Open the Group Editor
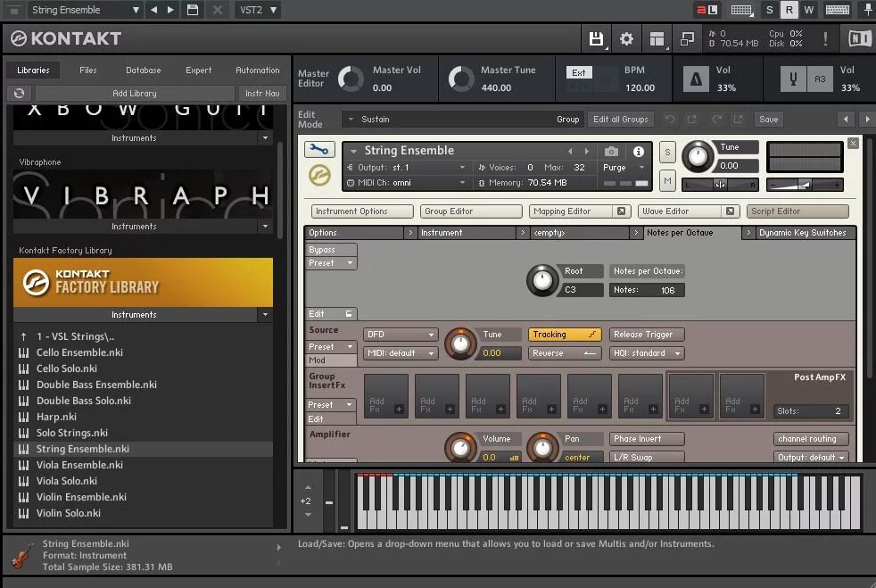Screen dimensions: 876x588 tap(470, 211)
